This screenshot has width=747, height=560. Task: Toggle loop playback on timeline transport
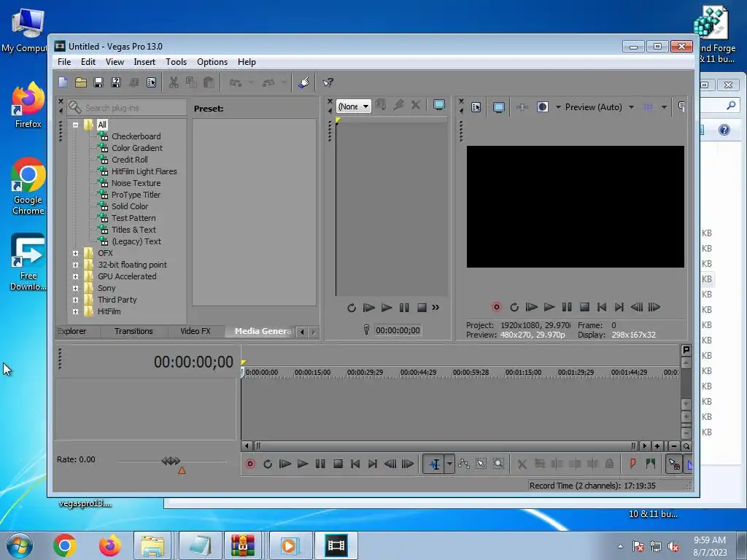[x=268, y=464]
